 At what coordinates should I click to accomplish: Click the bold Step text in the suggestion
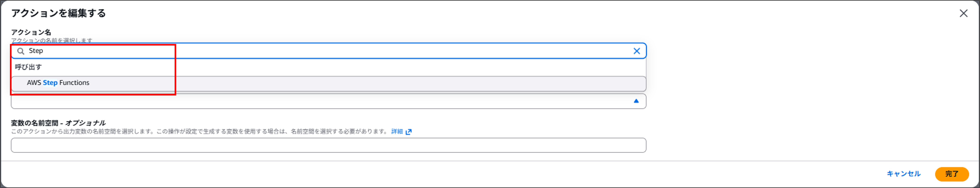[50, 83]
